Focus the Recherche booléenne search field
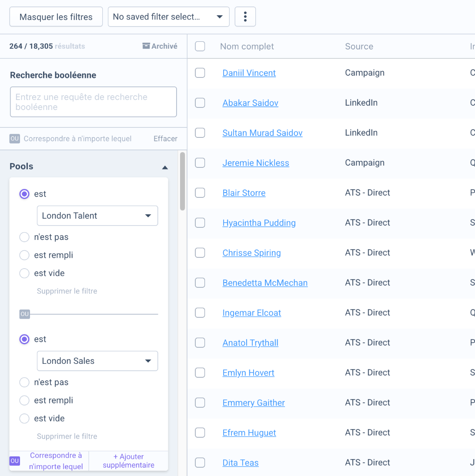This screenshot has height=476, width=475. point(93,102)
